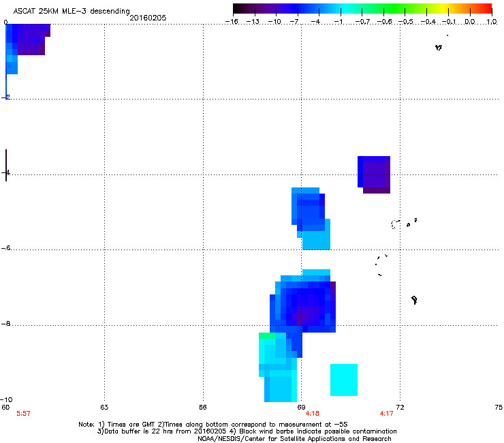This screenshot has height=443, width=504.
Task: Click the NOAA/NESDIS credit line
Action: 294,439
